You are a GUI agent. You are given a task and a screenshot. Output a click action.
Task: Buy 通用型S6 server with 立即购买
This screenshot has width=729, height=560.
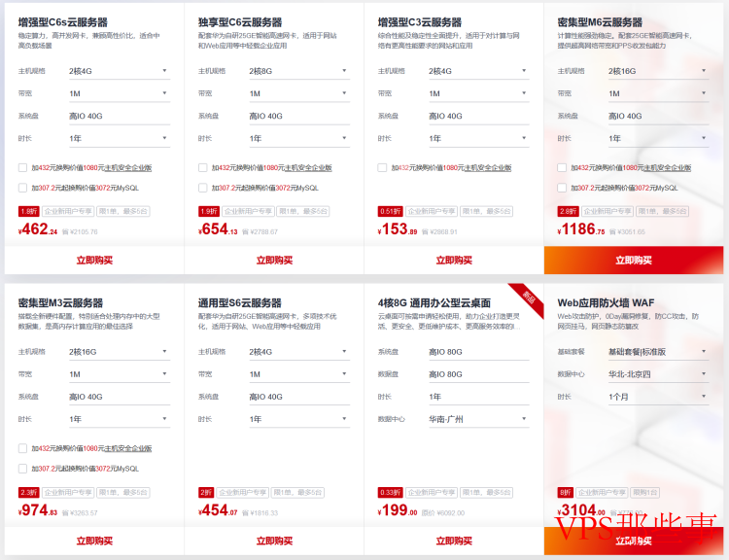[x=274, y=541]
